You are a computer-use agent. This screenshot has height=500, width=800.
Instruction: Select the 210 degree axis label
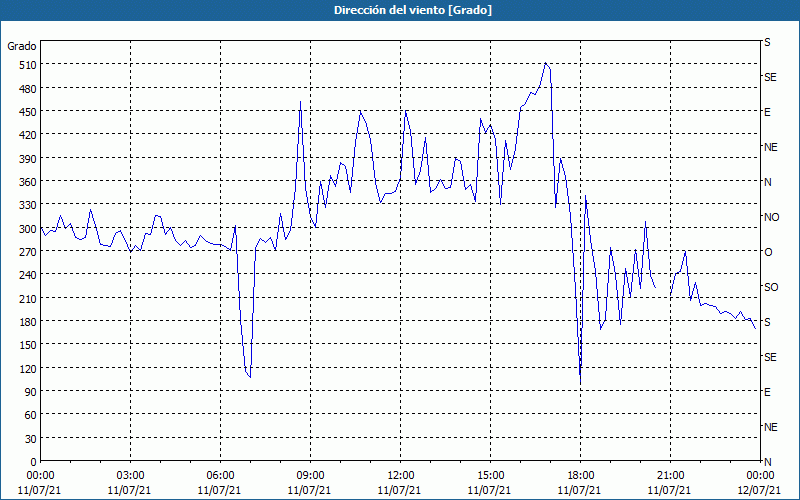pos(28,298)
